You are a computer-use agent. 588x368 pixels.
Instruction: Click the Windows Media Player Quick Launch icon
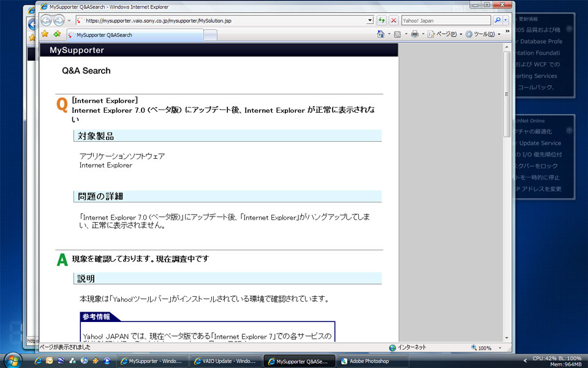point(107,361)
